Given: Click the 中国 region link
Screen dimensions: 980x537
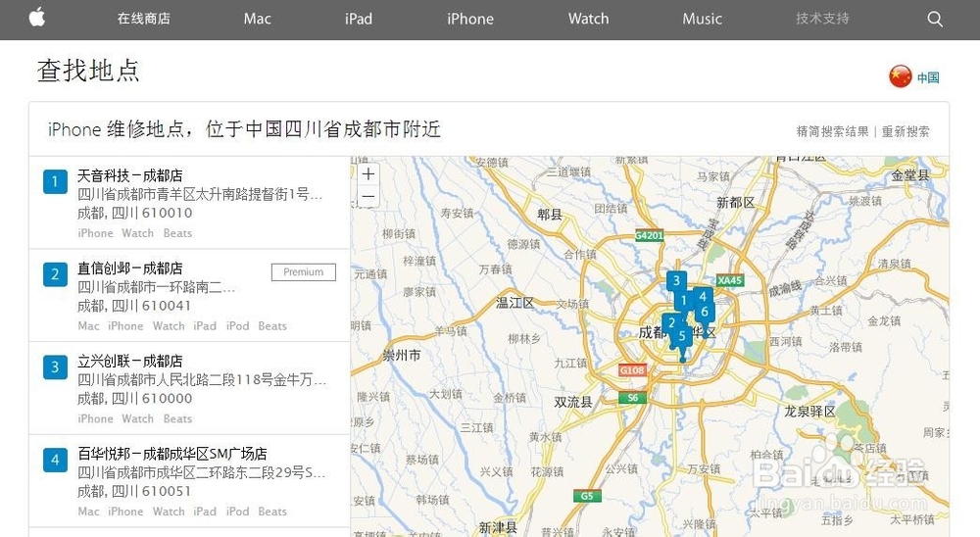Looking at the screenshot, I should [928, 77].
